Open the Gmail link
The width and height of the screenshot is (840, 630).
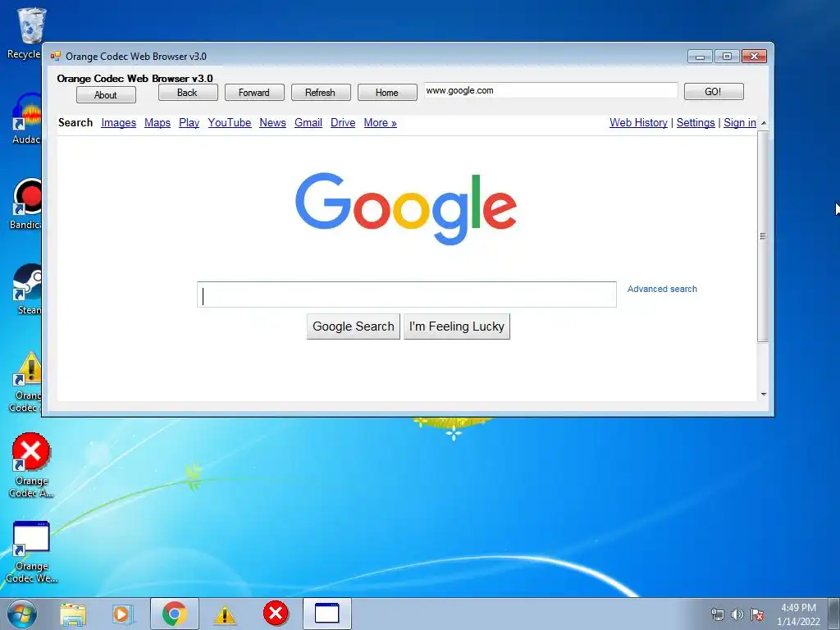coord(308,123)
